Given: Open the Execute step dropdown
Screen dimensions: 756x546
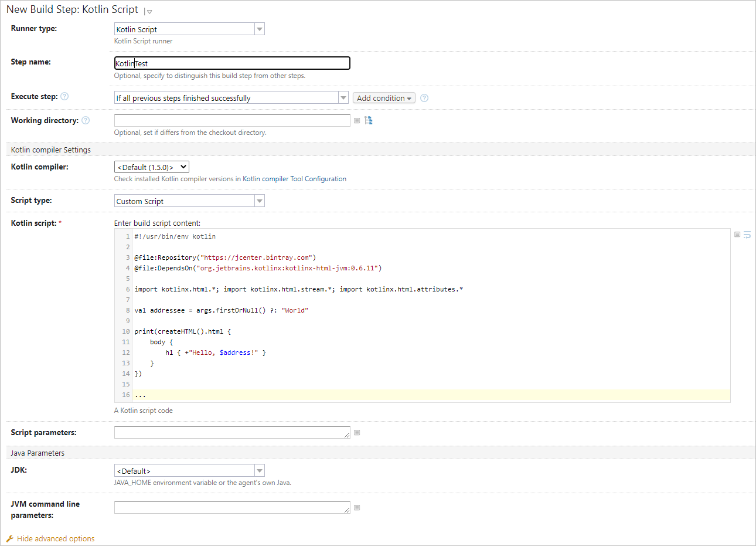Looking at the screenshot, I should 343,97.
